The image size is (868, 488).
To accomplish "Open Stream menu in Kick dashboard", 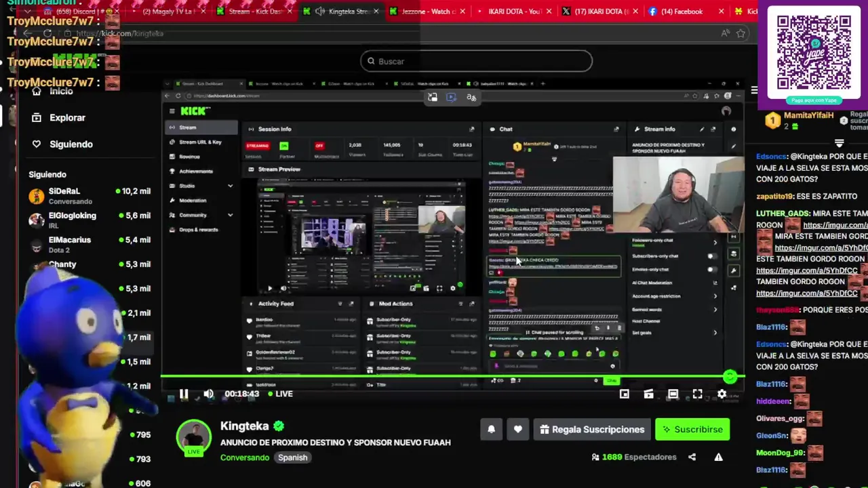I will tap(201, 127).
